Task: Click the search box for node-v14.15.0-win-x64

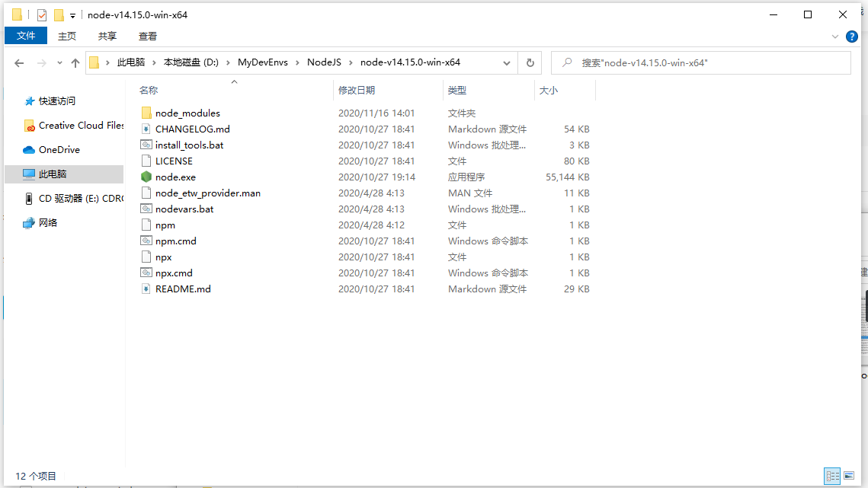Action: point(701,62)
